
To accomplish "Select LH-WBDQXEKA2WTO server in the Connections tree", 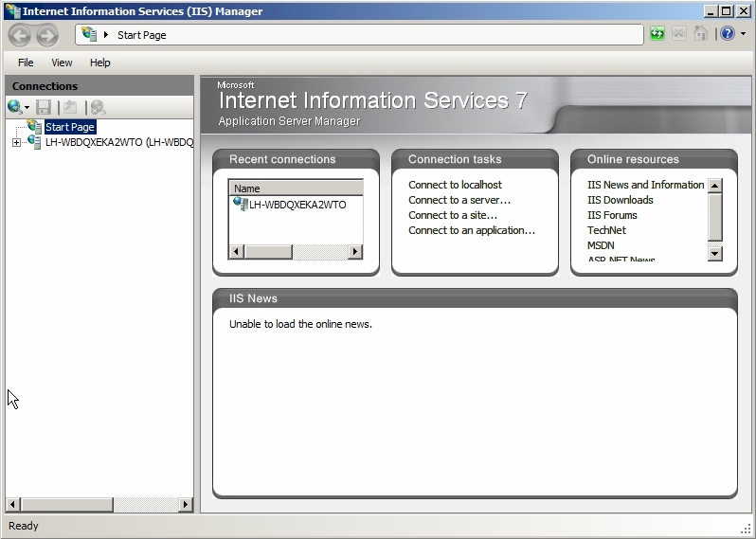I will pos(119,142).
